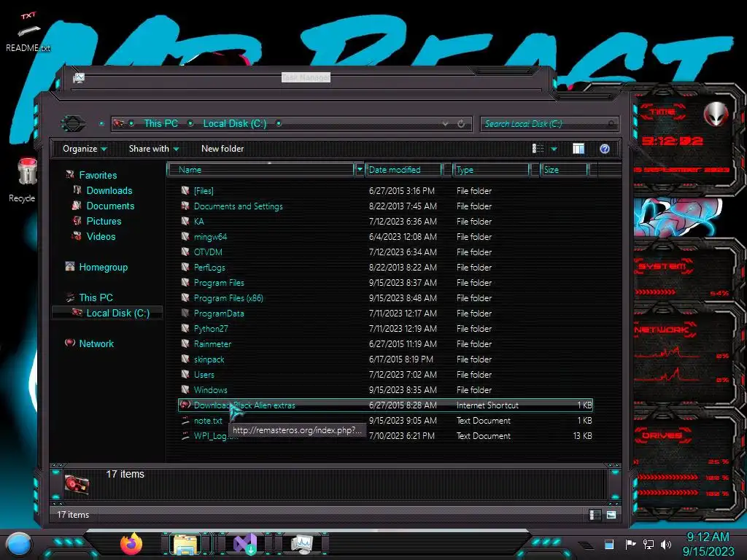Open Documents in navigation pane
This screenshot has width=747, height=560.
(x=110, y=206)
